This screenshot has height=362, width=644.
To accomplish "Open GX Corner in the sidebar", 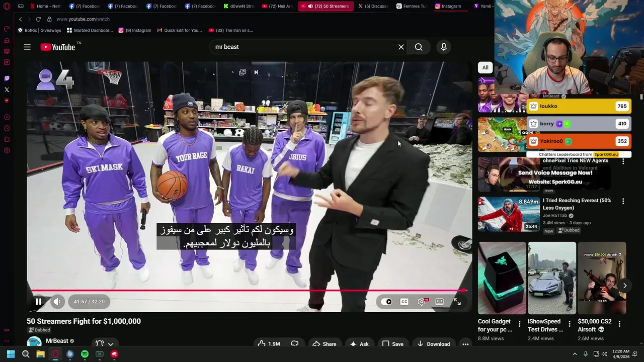I will (7, 330).
